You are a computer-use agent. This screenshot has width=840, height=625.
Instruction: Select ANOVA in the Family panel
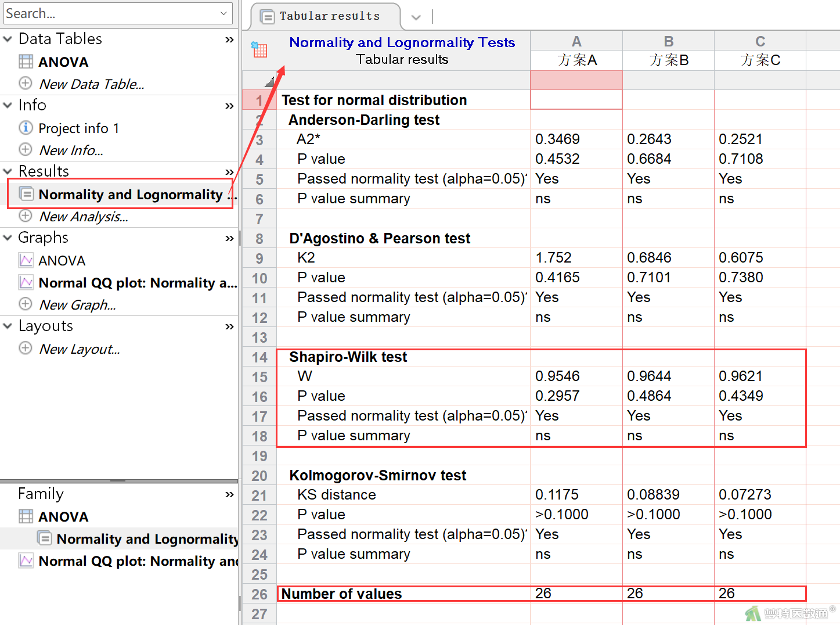(63, 516)
